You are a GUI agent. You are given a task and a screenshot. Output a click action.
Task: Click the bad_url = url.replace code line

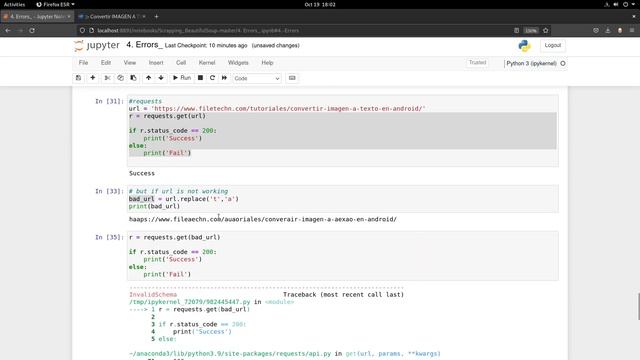[x=184, y=199]
